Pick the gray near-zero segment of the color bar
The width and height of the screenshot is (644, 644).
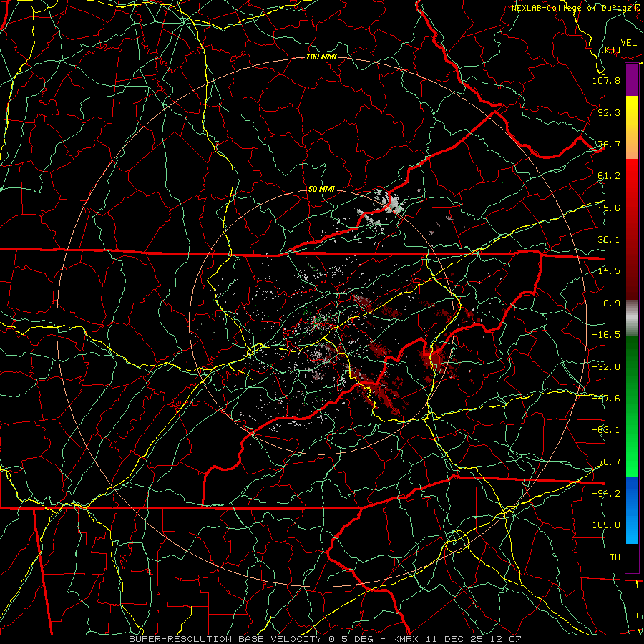coord(632,317)
